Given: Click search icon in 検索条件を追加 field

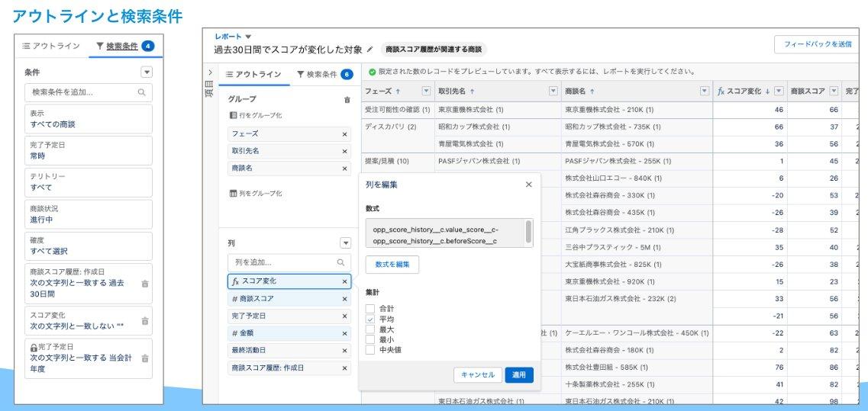Looking at the screenshot, I should (x=142, y=93).
